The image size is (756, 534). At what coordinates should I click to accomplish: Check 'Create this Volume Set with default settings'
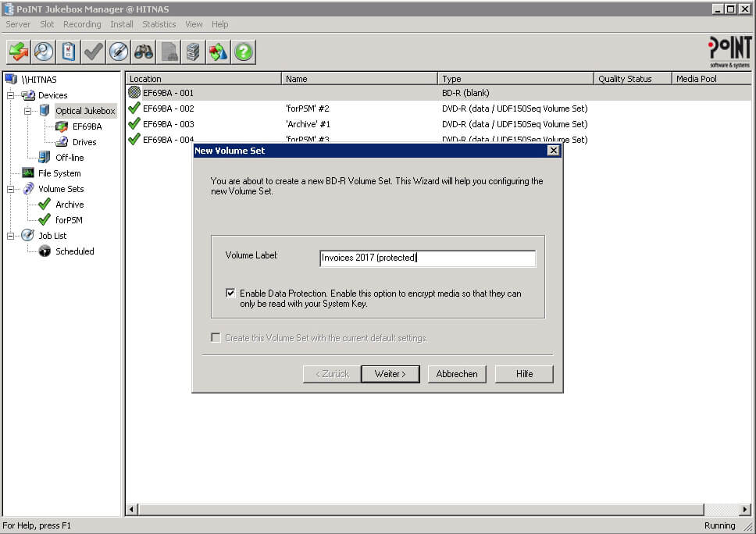[x=216, y=337]
